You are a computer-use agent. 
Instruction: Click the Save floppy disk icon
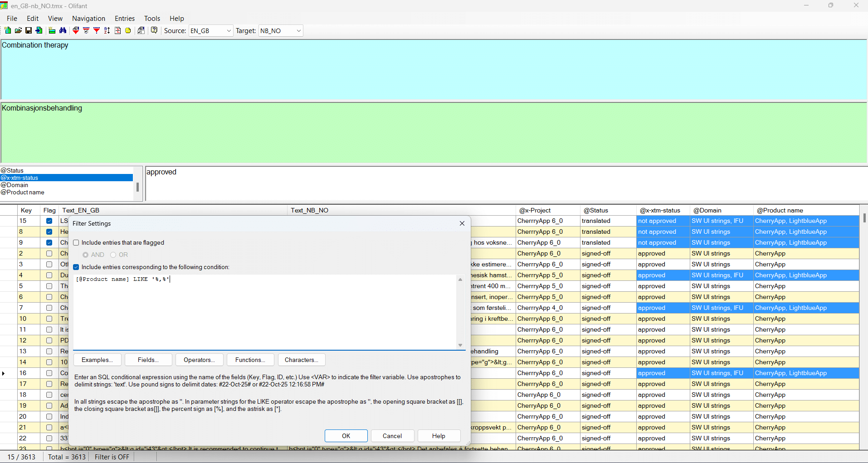(29, 30)
